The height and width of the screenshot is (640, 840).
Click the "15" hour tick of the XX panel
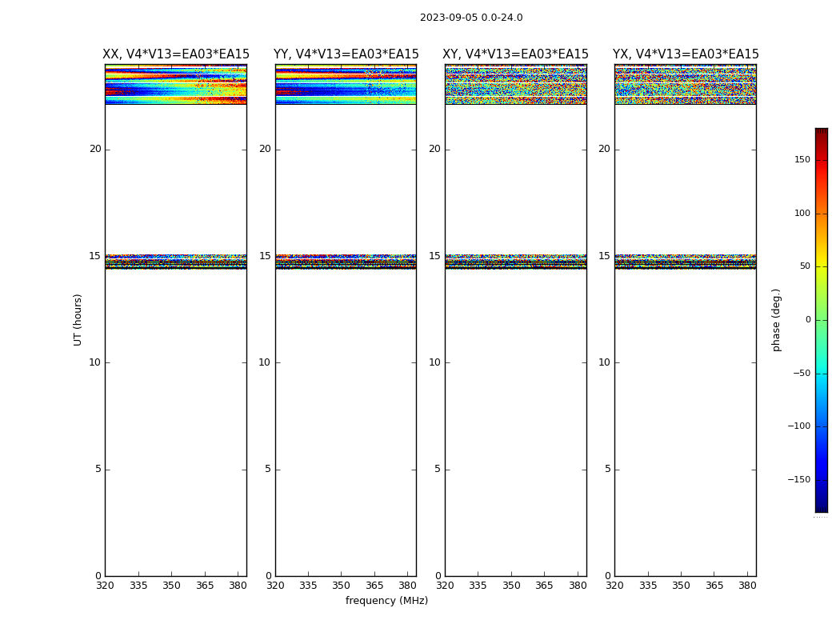point(95,256)
